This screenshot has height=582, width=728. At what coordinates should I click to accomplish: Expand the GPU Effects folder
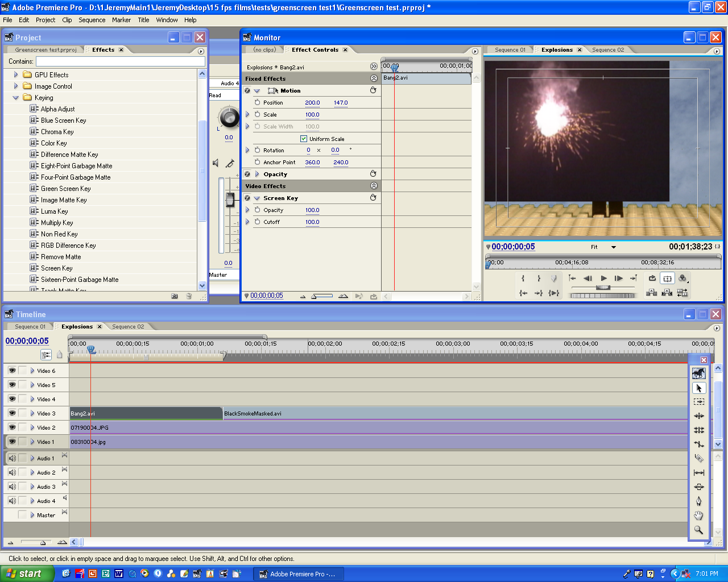coord(16,74)
